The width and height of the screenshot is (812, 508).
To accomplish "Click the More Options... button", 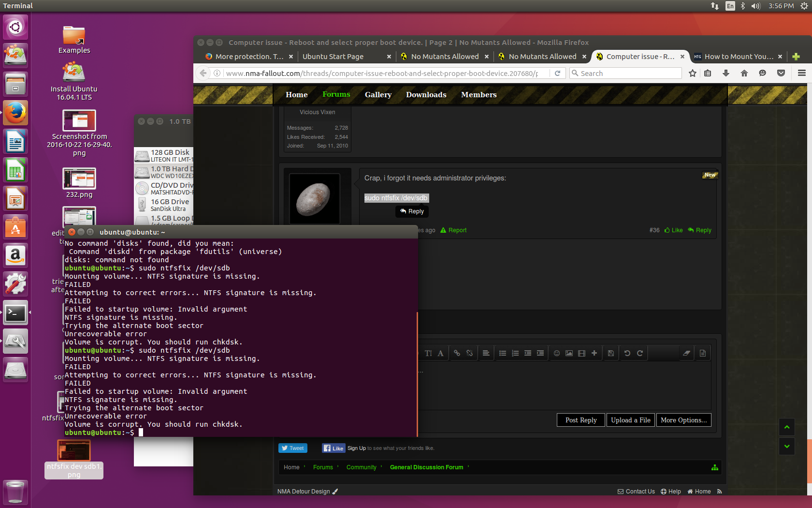I will pos(684,420).
